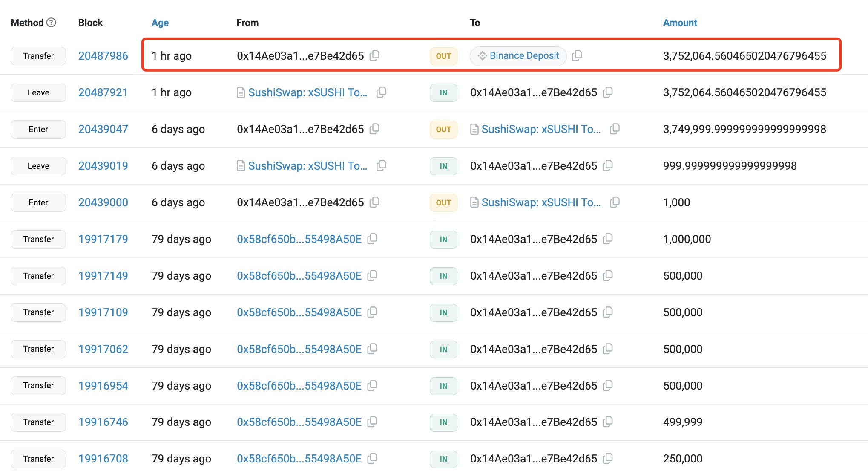The width and height of the screenshot is (868, 474).
Task: Open SushiSwap xSUSHI Token link, block 20439000
Action: tap(541, 202)
